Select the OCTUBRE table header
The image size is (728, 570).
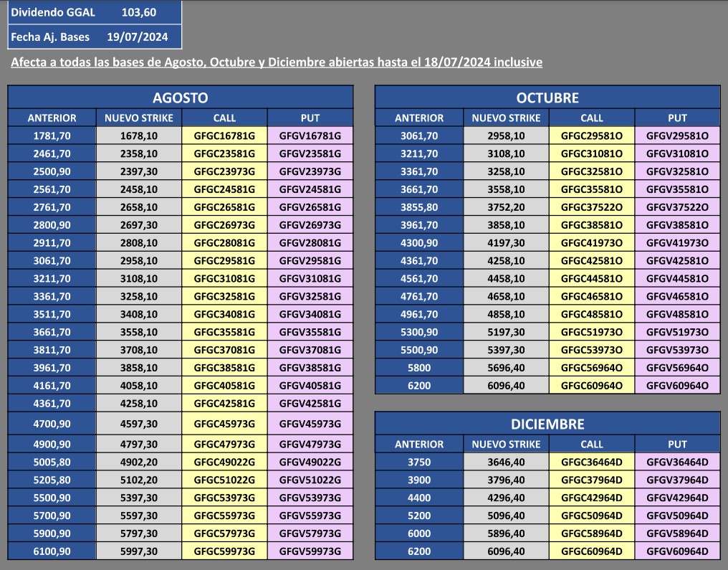click(x=547, y=97)
